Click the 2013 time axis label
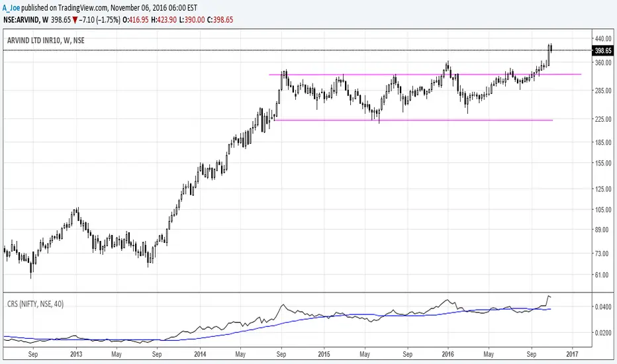Viewport: 617px width, 364px height. coord(76,354)
